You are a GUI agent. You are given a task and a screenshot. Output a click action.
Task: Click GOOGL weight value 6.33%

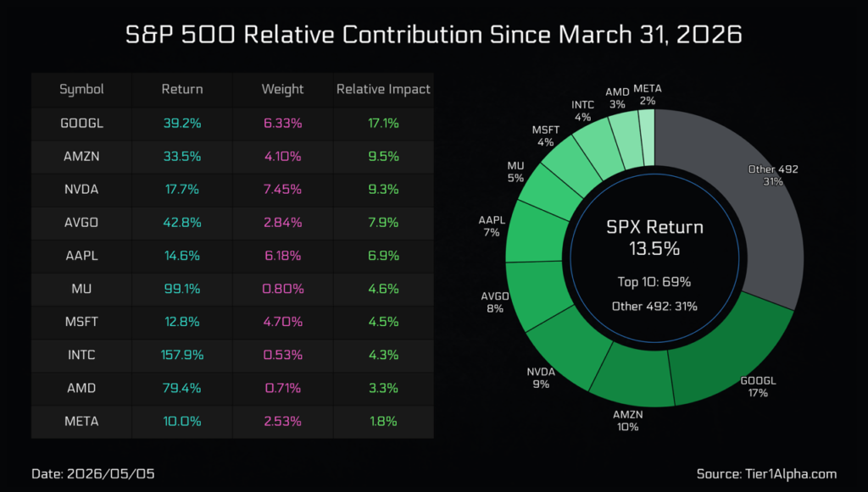282,124
